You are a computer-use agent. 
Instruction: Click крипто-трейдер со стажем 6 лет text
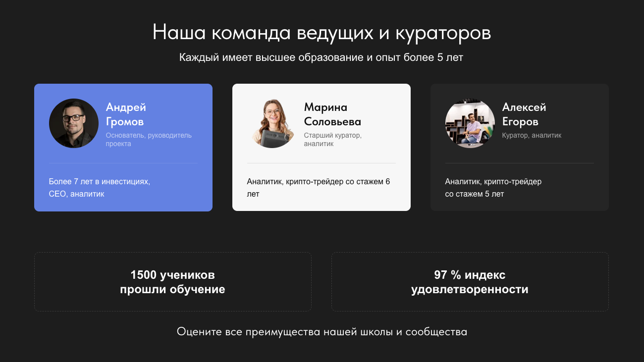[x=319, y=188]
